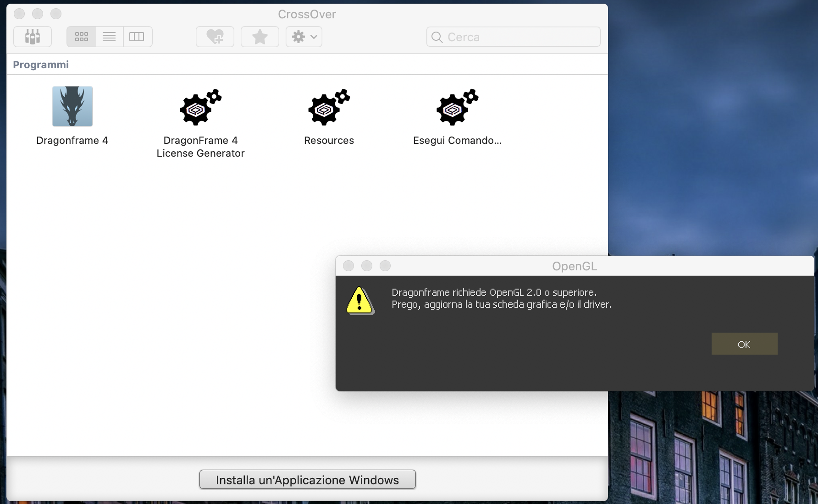Click the Resources label text

pyautogui.click(x=329, y=140)
